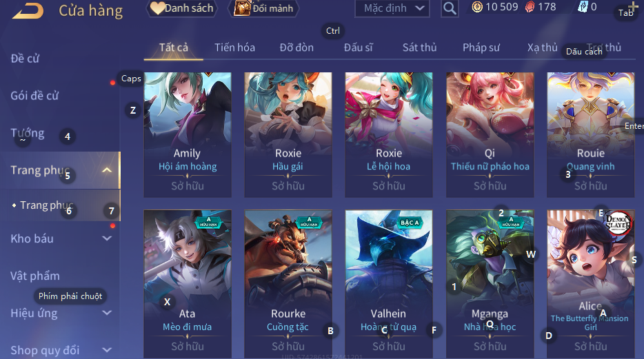The height and width of the screenshot is (359, 644).
Task: Collapse the Trang phục sidebar section
Action: coord(107,170)
